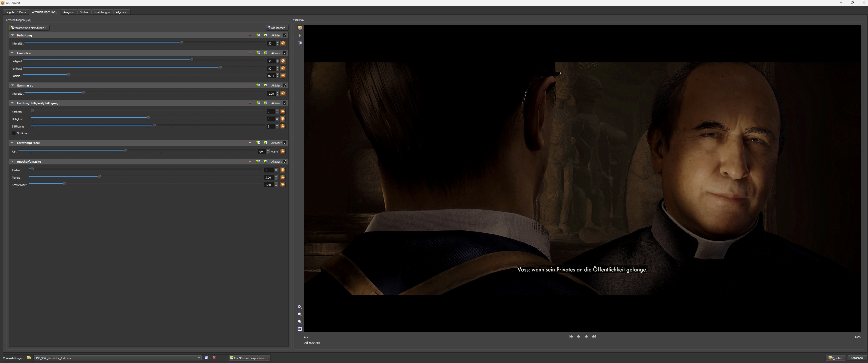Select the Verarbeitungen [6/6] tab
868x363 pixels.
(45, 12)
